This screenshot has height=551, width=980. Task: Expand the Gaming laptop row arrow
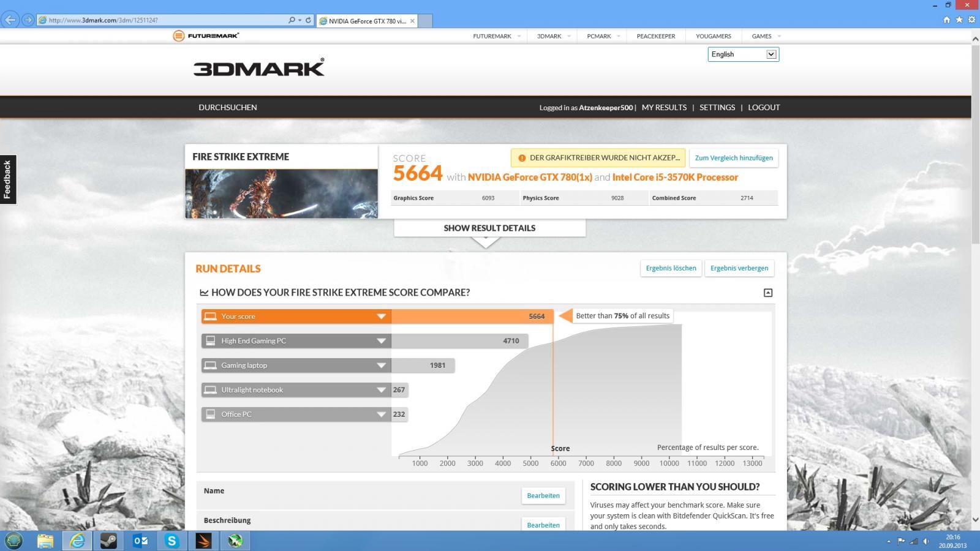coord(381,365)
